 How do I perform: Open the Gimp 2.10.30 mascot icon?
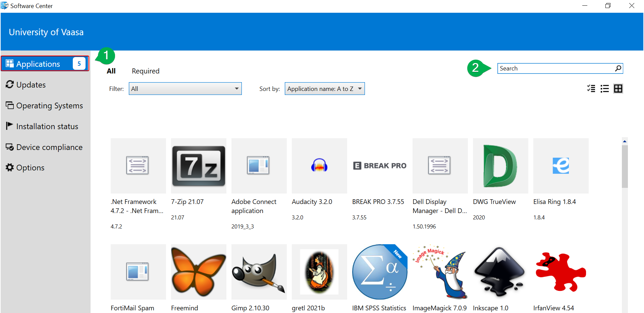pos(259,272)
